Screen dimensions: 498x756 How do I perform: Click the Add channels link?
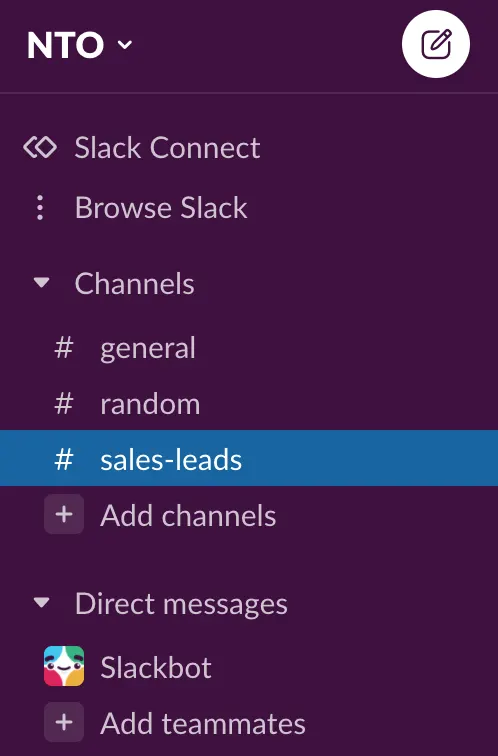click(x=188, y=515)
